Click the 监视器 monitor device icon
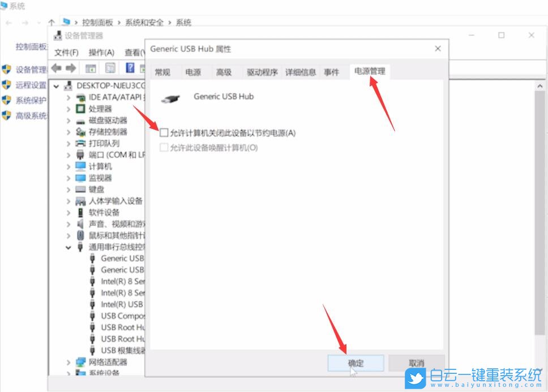 (80, 178)
